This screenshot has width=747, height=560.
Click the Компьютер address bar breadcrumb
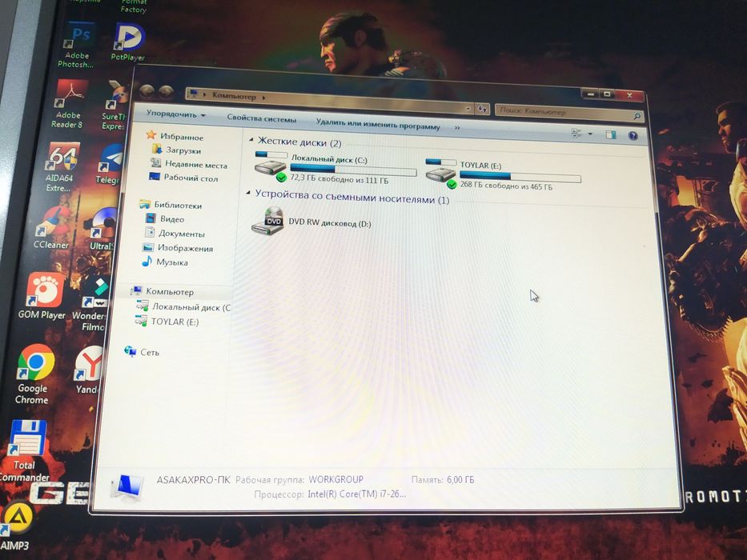tap(234, 96)
